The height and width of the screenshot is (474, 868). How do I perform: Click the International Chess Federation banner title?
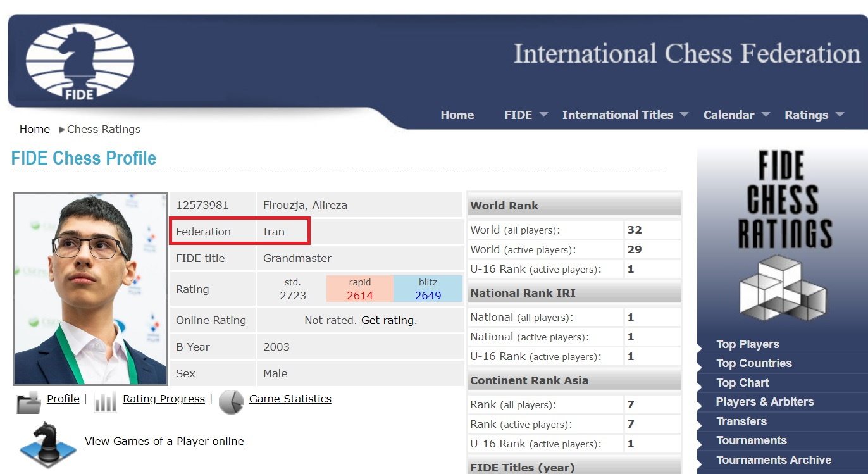pyautogui.click(x=687, y=54)
